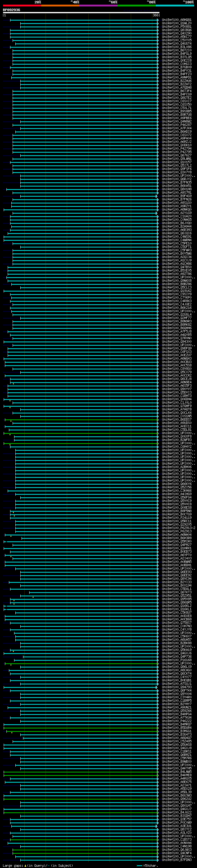Open hit UniRef100_A7QDH8
197x868 pixels.
click(177, 88)
